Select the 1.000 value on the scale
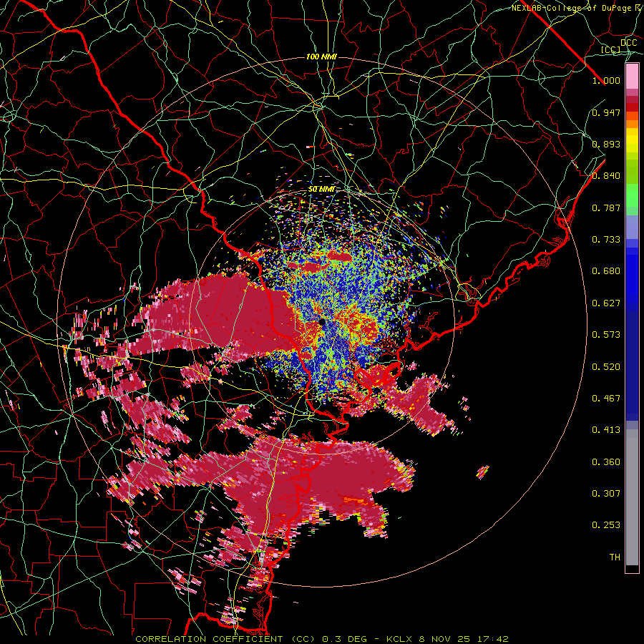This screenshot has width=644, height=644. point(606,80)
